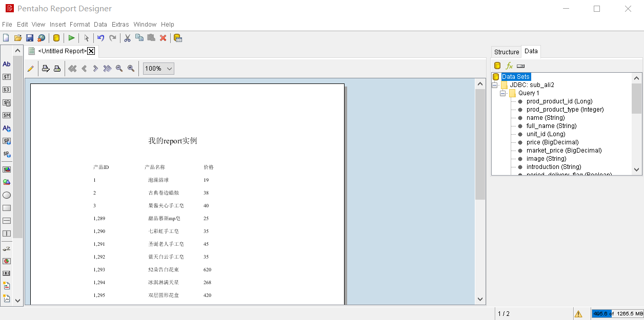Select the rectangle shape in palette
Image resolution: width=644 pixels, height=320 pixels.
7,208
